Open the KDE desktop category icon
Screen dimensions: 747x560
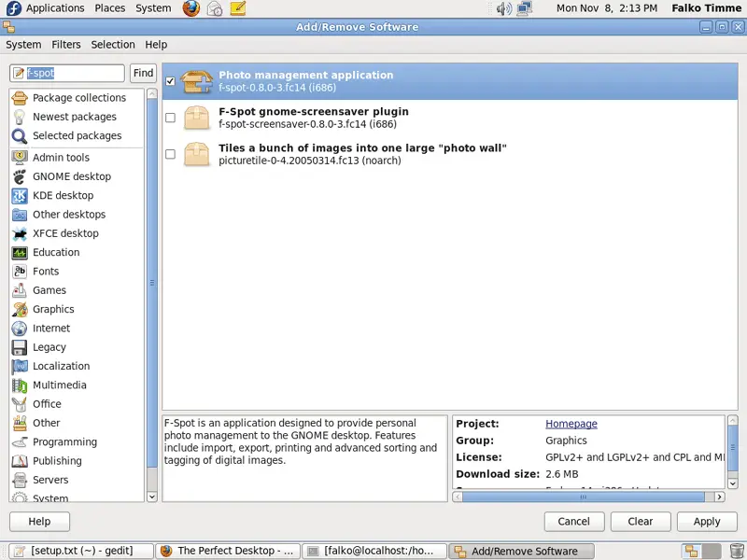[x=20, y=196]
